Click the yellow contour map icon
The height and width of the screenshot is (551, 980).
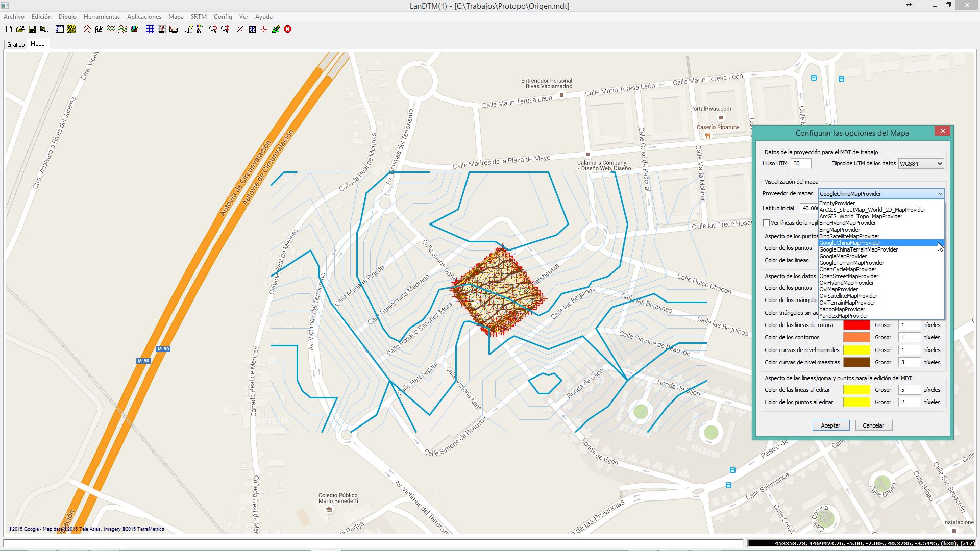point(71,29)
